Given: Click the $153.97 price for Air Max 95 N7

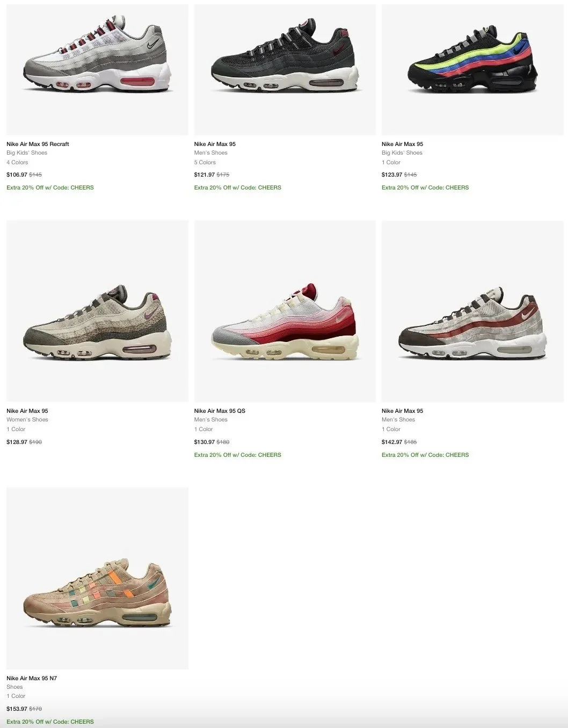Looking at the screenshot, I should click(17, 709).
